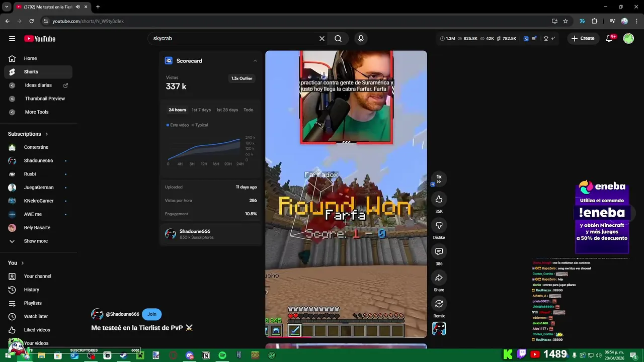Like the short with the thumbs-up
The width and height of the screenshot is (644, 362).
pos(439,199)
